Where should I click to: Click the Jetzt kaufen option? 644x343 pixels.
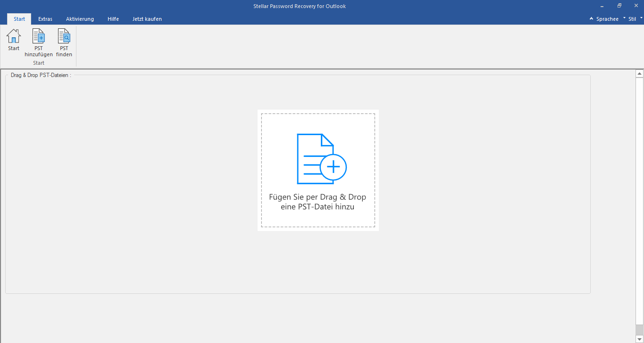tap(147, 19)
